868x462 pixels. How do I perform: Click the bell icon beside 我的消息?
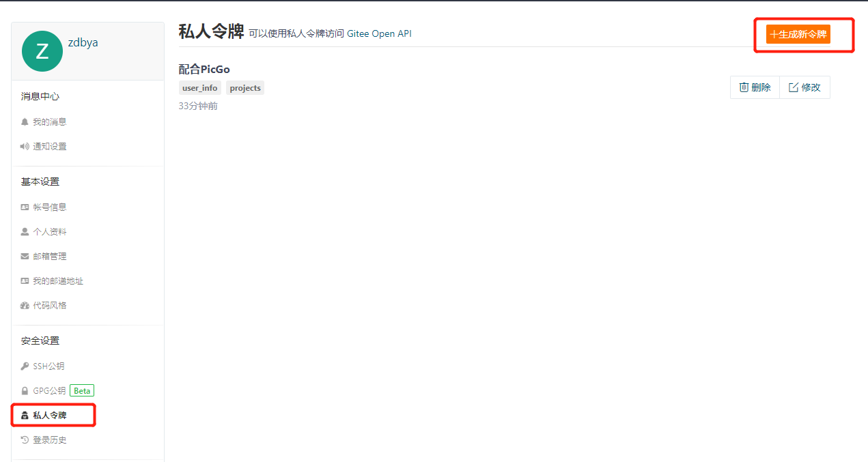25,121
